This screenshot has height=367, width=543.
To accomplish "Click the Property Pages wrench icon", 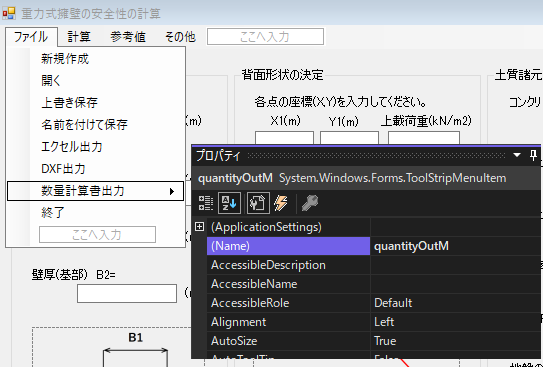I will [x=310, y=203].
